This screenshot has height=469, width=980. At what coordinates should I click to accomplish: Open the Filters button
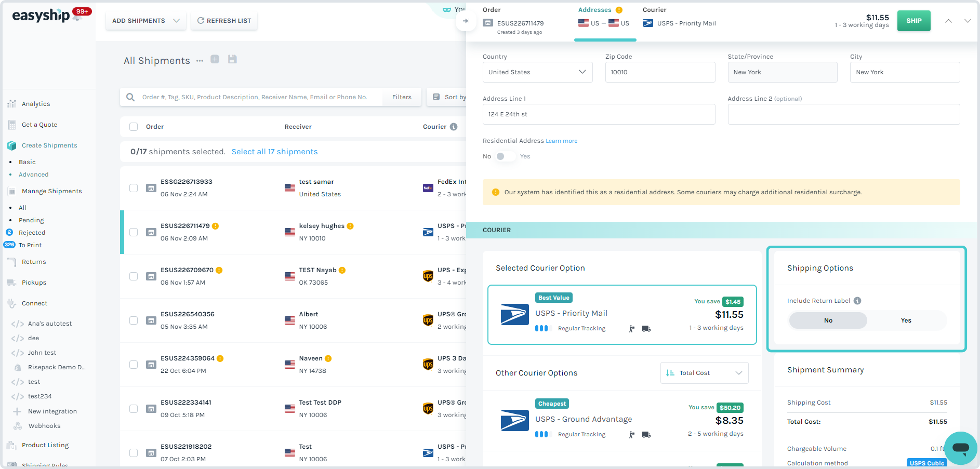pyautogui.click(x=402, y=97)
